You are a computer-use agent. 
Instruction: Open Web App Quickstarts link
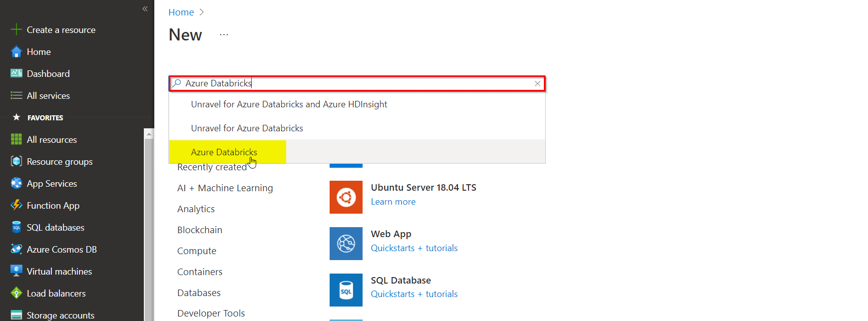pos(393,248)
